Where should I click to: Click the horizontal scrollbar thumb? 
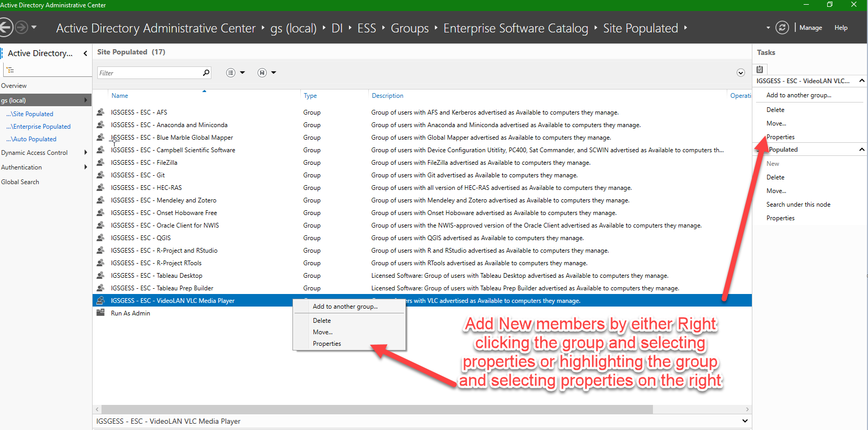click(x=377, y=409)
